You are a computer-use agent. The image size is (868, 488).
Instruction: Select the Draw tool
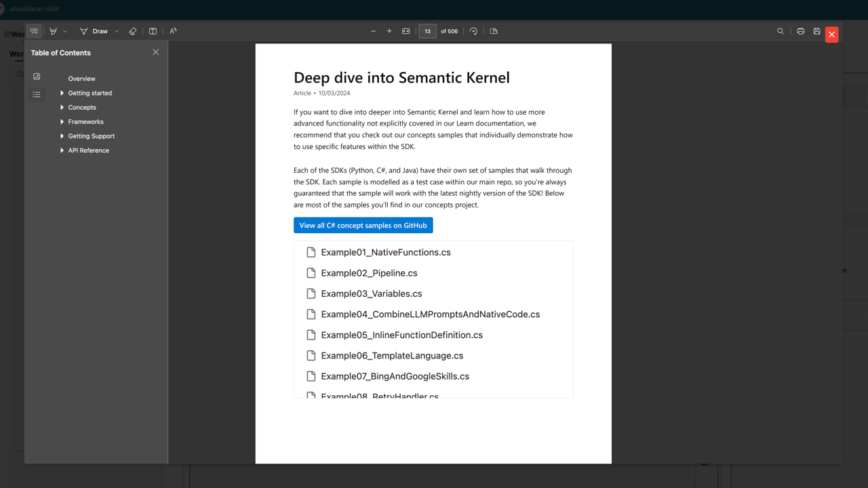pos(94,31)
